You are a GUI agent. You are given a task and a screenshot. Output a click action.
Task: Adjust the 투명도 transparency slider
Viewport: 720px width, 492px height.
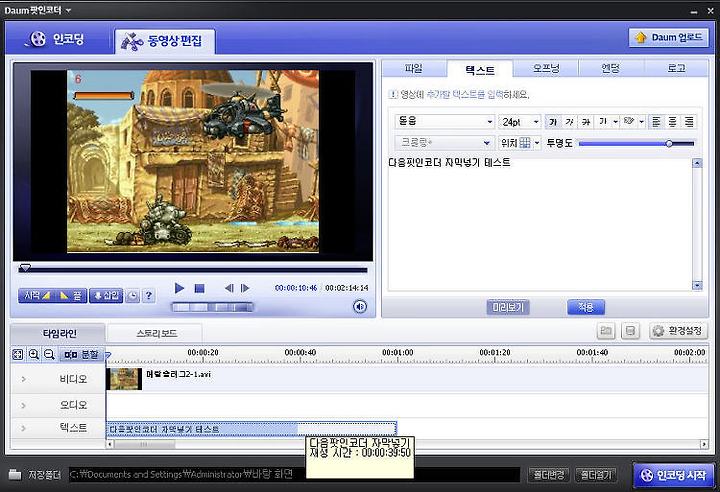pos(669,144)
